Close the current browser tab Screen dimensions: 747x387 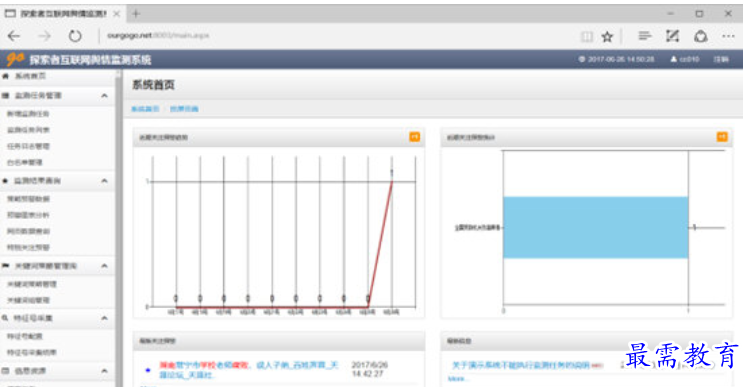pyautogui.click(x=116, y=14)
